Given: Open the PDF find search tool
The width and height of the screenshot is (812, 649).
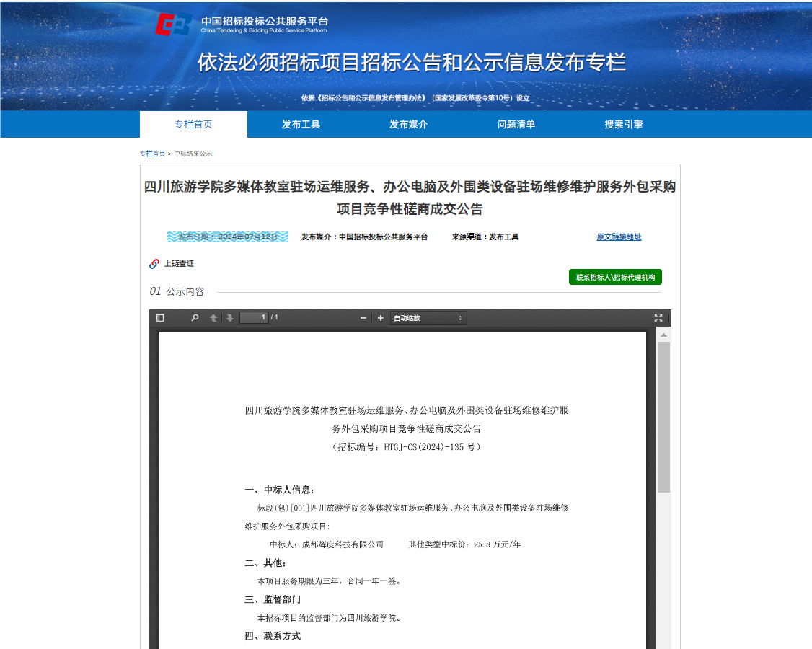Looking at the screenshot, I should (195, 317).
